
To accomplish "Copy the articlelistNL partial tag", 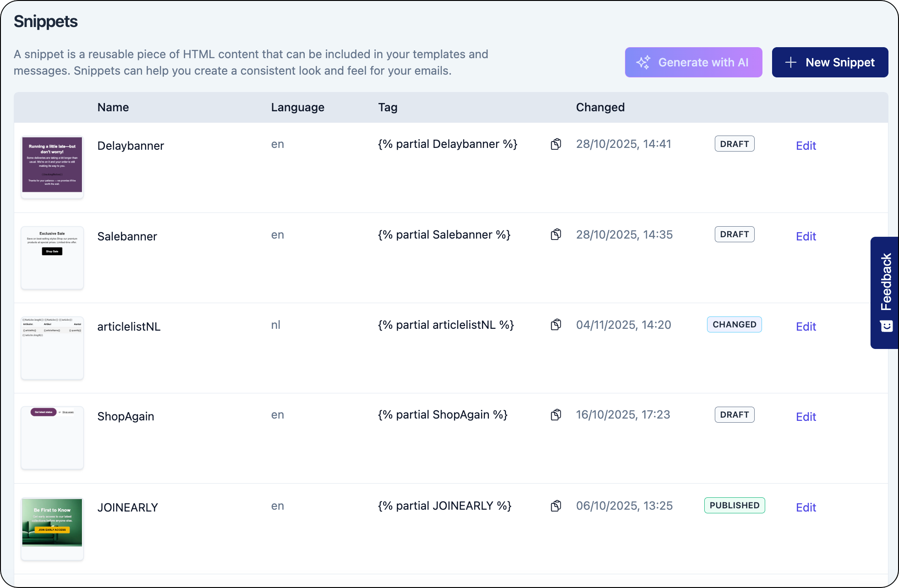I will click(x=556, y=325).
